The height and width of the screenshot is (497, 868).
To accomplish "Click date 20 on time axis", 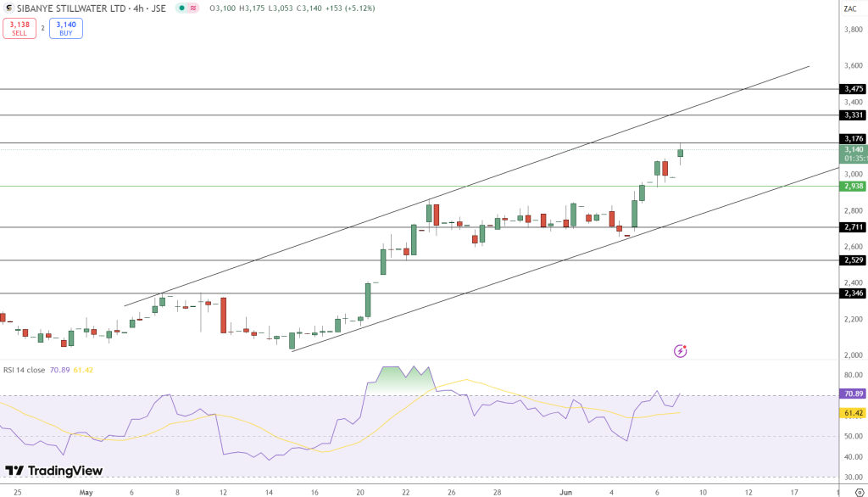I will point(360,492).
